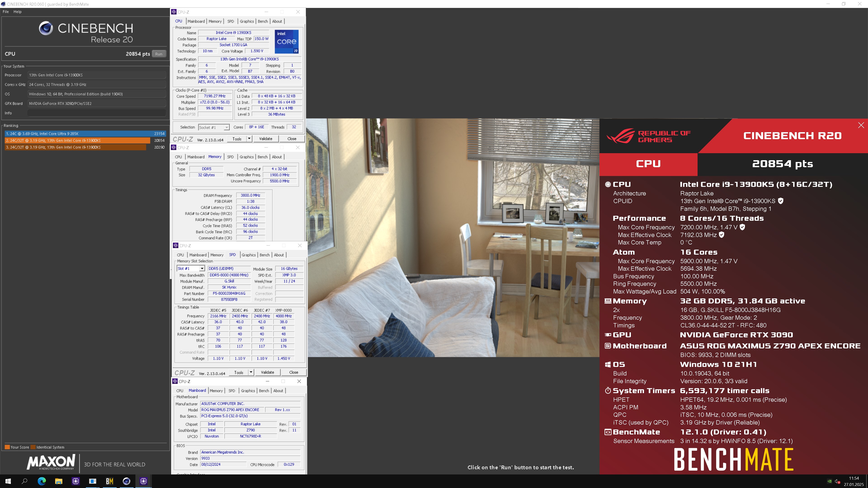
Task: Select About tab in CPU-Z Mainboard window
Action: [x=278, y=391]
